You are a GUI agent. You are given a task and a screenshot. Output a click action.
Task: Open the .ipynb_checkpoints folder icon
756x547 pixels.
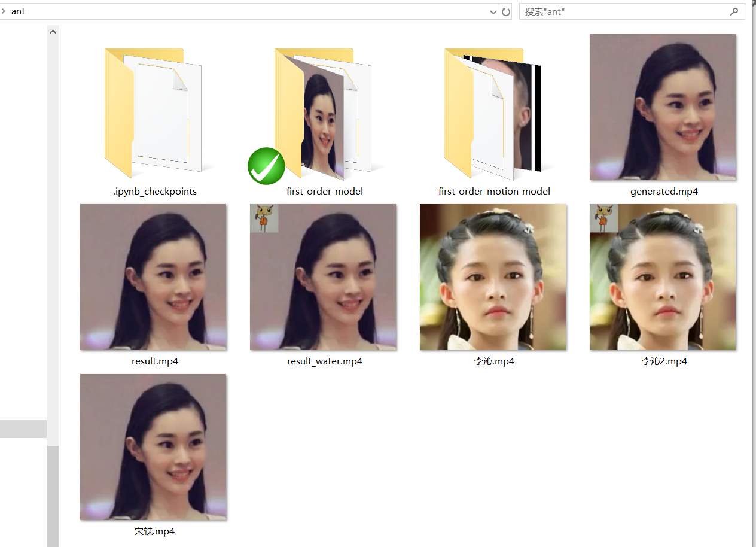pos(153,113)
